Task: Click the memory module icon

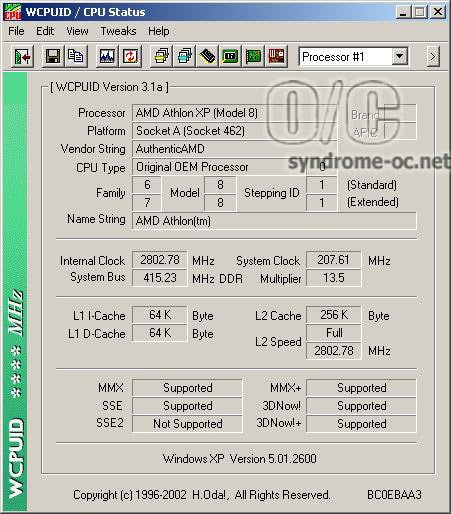Action: click(208, 57)
